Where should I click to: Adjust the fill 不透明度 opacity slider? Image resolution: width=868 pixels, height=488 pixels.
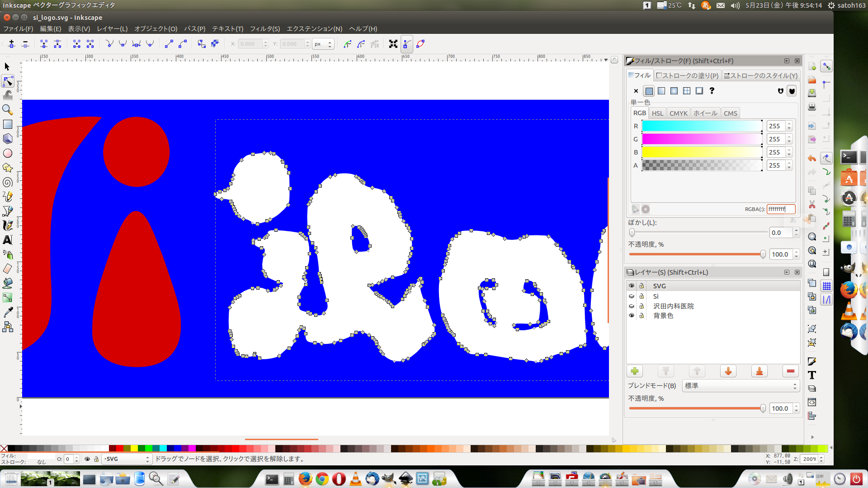[698, 254]
